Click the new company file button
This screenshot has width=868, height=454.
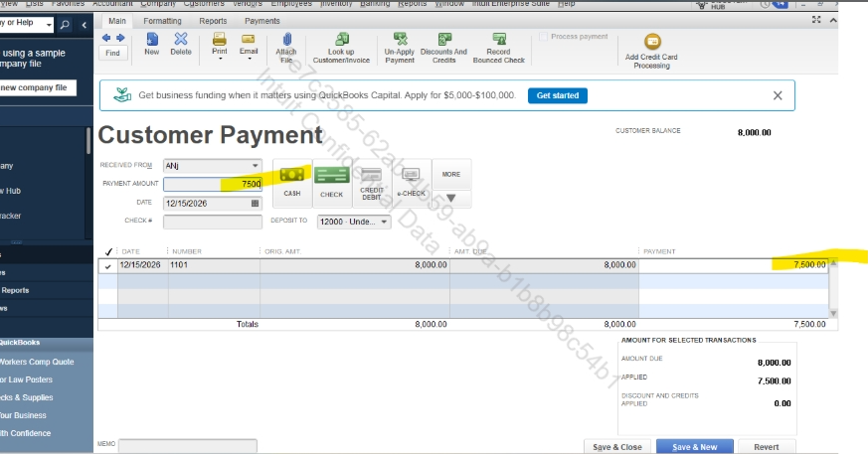(x=38, y=88)
